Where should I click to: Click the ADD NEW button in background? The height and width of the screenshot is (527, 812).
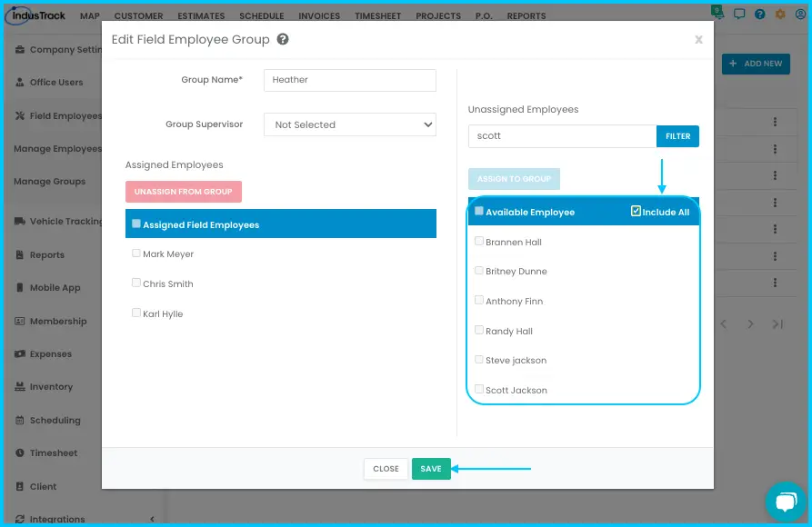756,64
